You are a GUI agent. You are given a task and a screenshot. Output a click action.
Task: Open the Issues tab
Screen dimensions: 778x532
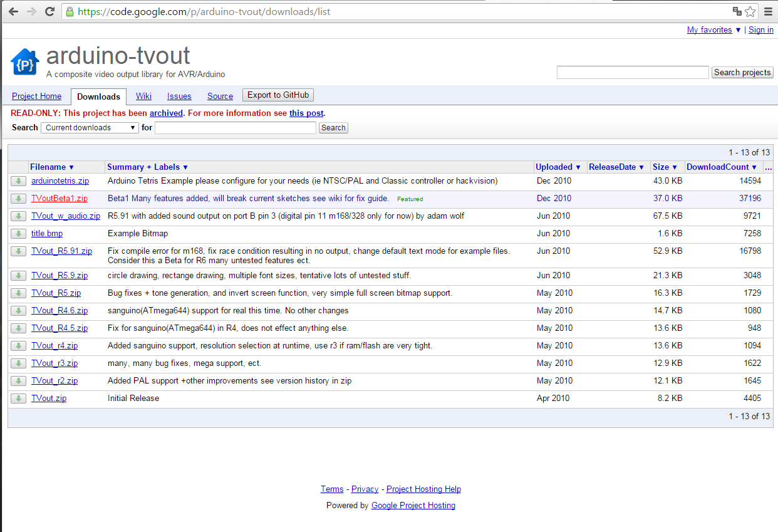coord(179,96)
